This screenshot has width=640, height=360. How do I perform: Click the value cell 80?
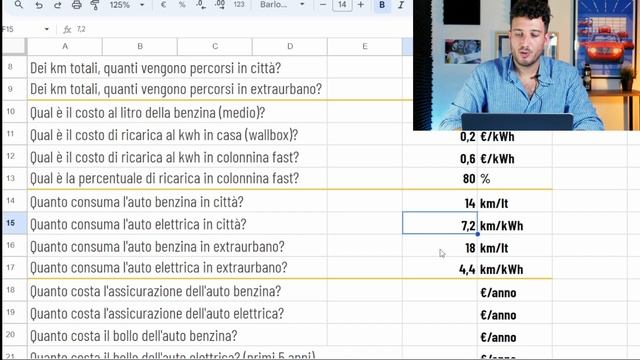[440, 178]
